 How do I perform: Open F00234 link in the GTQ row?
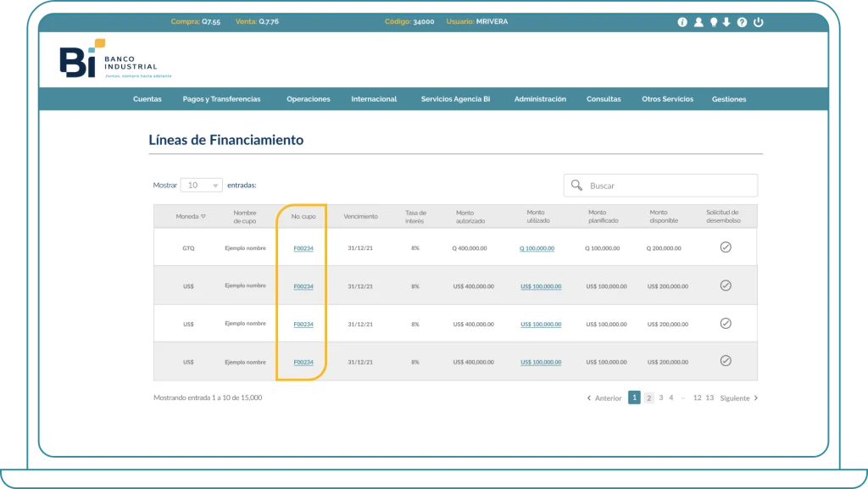click(303, 248)
